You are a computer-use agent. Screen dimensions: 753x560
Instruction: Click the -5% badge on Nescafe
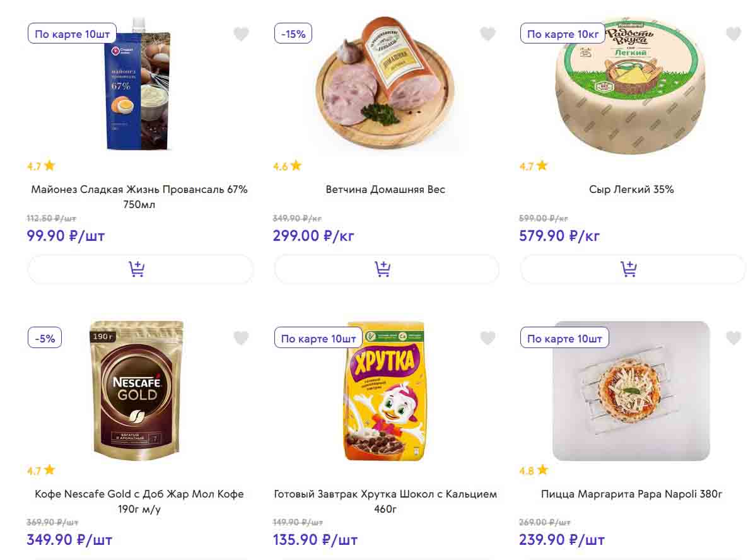point(45,339)
